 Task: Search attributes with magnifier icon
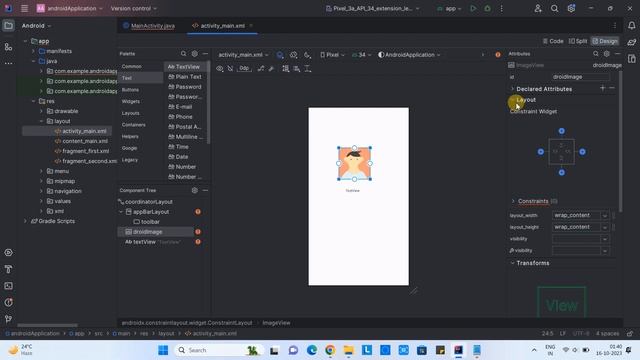click(596, 53)
